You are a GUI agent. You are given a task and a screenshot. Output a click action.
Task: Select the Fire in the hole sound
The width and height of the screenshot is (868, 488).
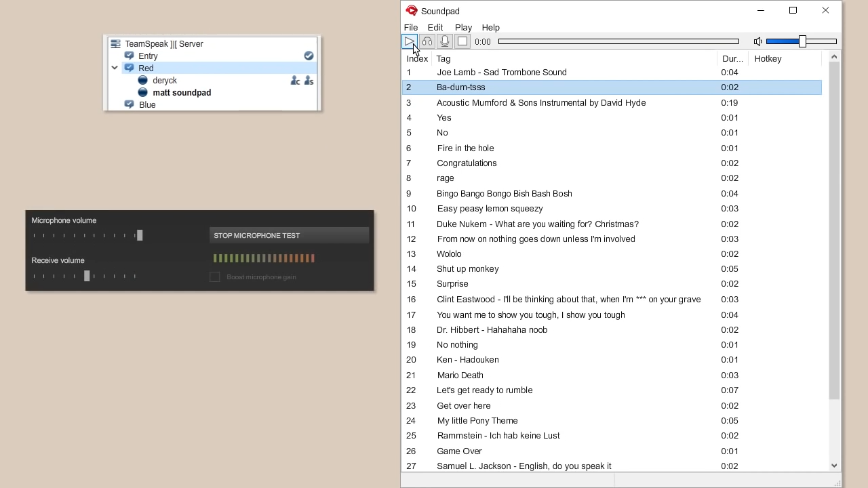(x=612, y=148)
